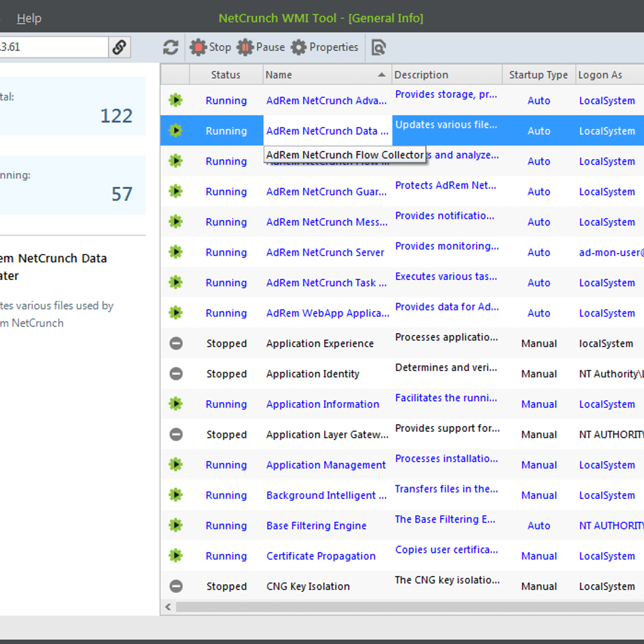Screen dimensions: 644x644
Task: Select the Application Information service name
Action: click(323, 404)
